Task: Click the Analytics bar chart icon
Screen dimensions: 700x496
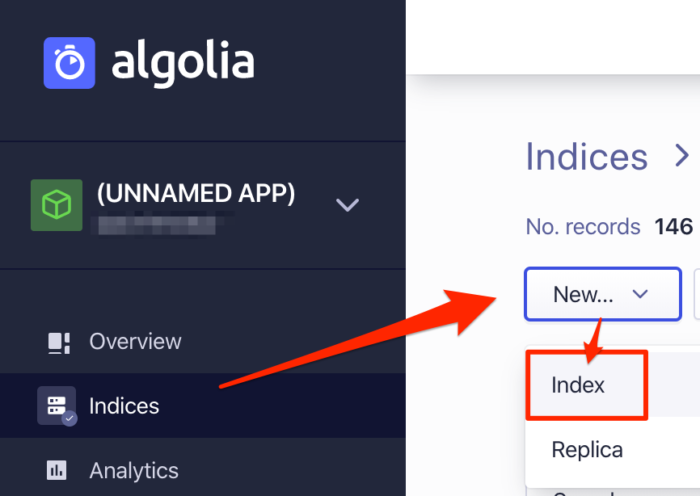Action: pyautogui.click(x=57, y=470)
